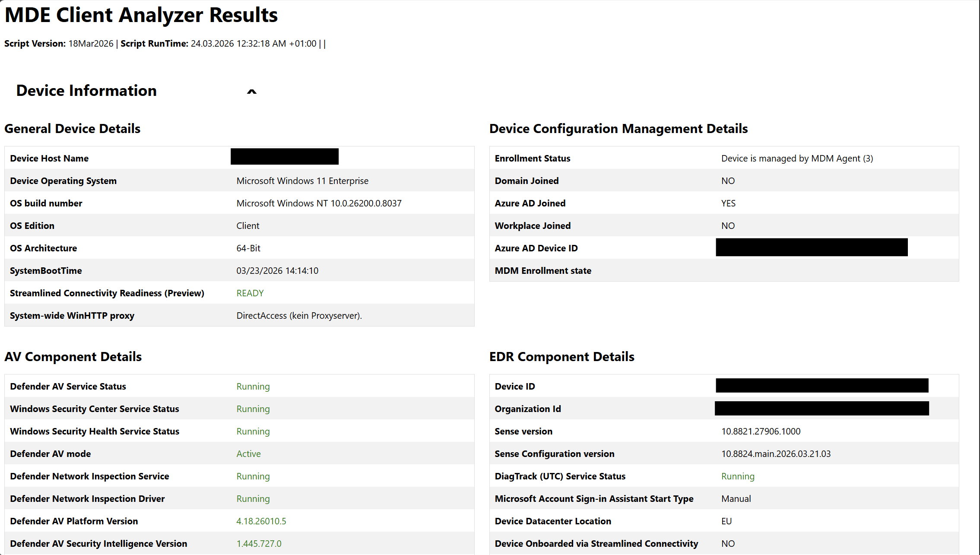Click the General Device Details heading
980x555 pixels.
tap(72, 129)
